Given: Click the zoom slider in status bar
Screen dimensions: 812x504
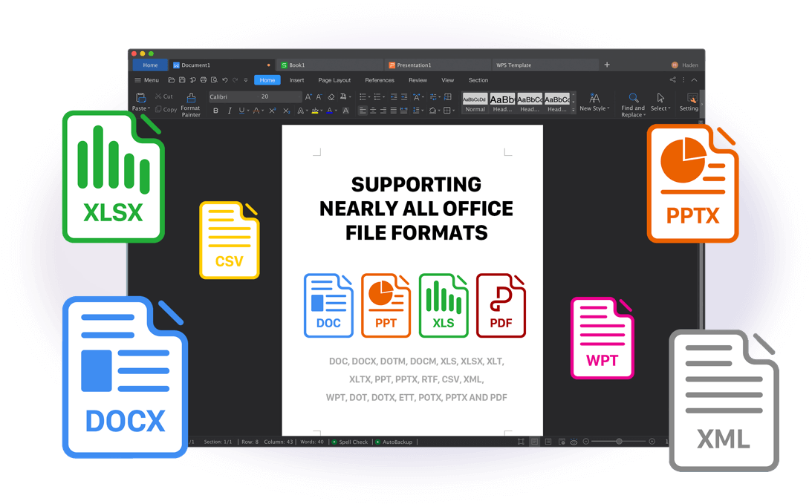Looking at the screenshot, I should [619, 442].
